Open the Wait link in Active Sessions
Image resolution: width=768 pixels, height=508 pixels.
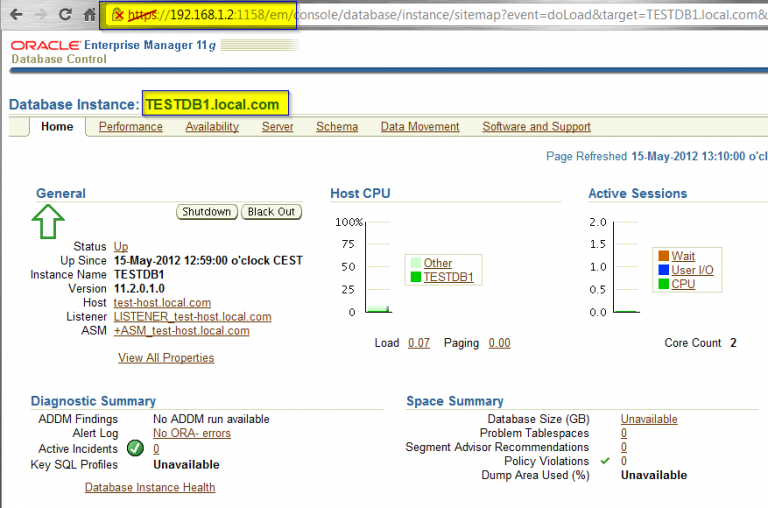tap(683, 256)
